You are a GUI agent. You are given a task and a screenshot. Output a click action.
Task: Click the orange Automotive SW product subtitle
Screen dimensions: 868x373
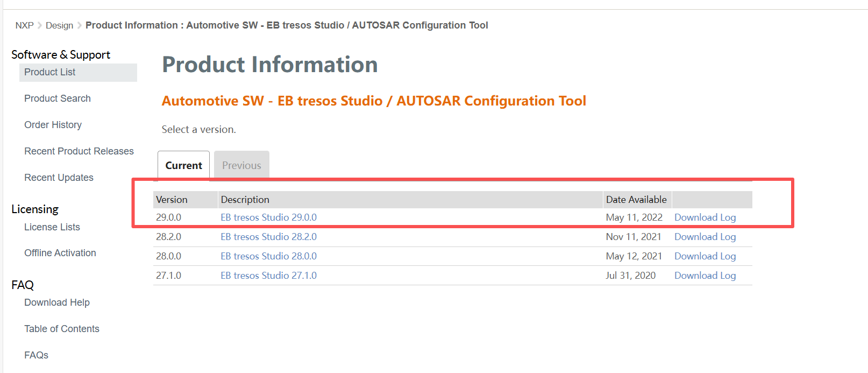(x=374, y=101)
